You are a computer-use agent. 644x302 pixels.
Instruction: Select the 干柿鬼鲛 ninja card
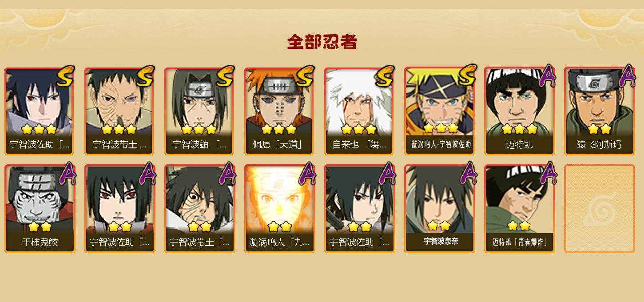pyautogui.click(x=40, y=209)
